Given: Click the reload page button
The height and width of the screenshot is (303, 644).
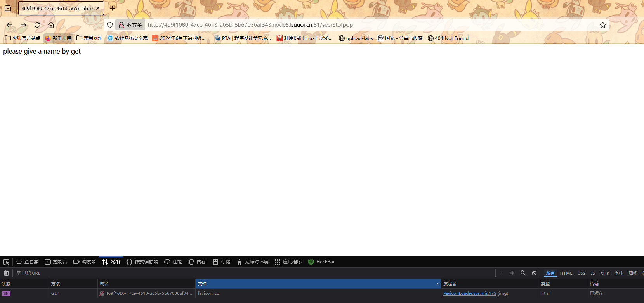Looking at the screenshot, I should pos(37,25).
